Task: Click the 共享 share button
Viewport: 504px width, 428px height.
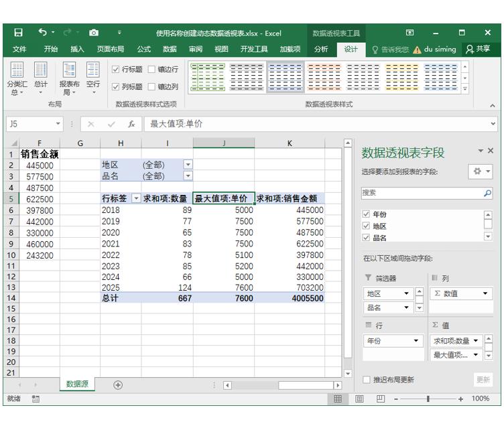Action: click(479, 49)
